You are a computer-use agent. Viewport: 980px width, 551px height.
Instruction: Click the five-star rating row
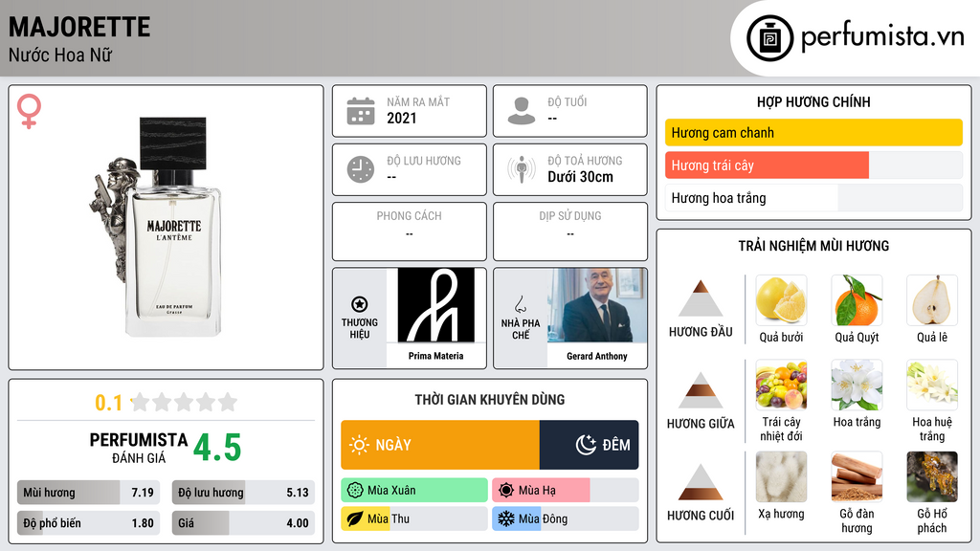(x=184, y=402)
